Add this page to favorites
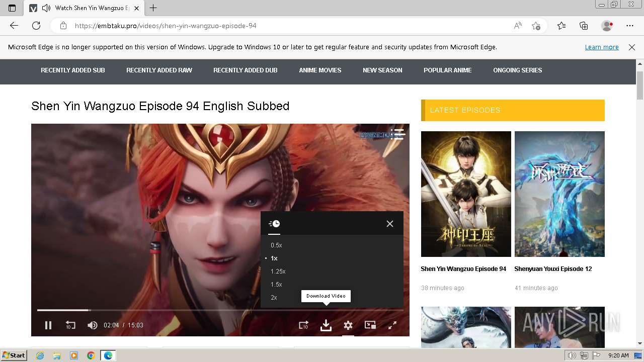 (536, 26)
